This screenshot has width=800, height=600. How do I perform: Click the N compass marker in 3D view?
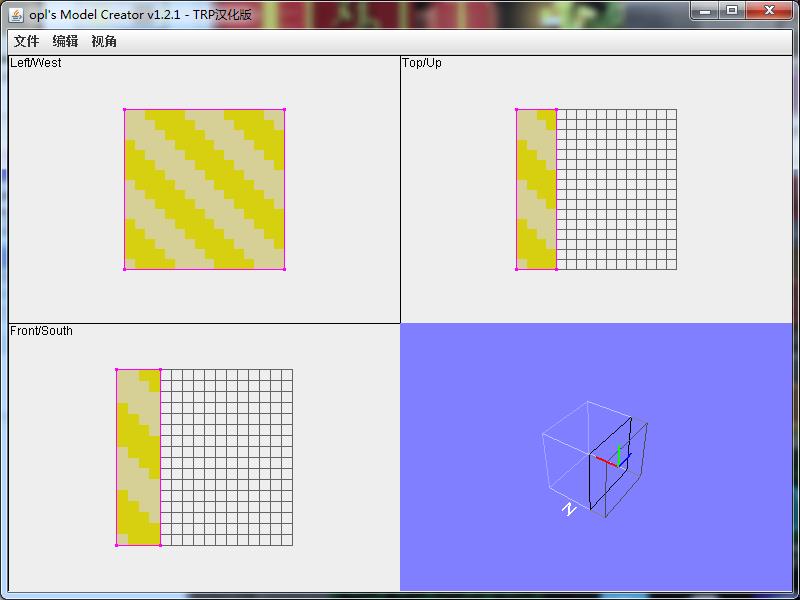tap(569, 510)
